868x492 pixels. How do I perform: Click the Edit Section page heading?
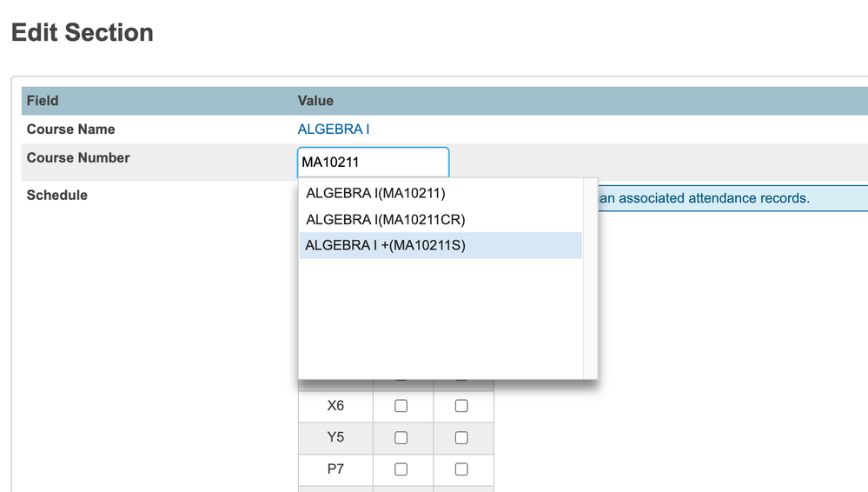tap(83, 33)
